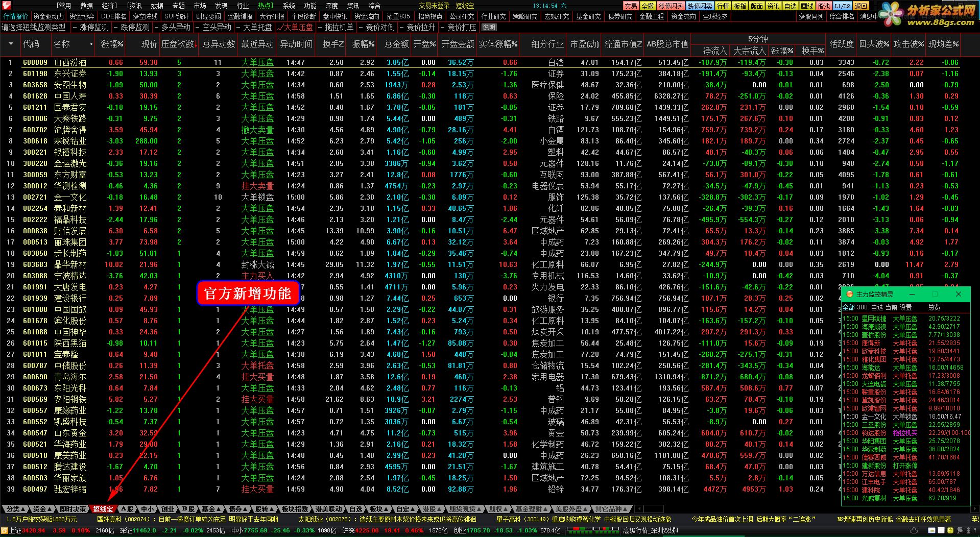Expand the 基金 bottom tab menu
Viewport: 980px width, 537px height.
[x=211, y=509]
